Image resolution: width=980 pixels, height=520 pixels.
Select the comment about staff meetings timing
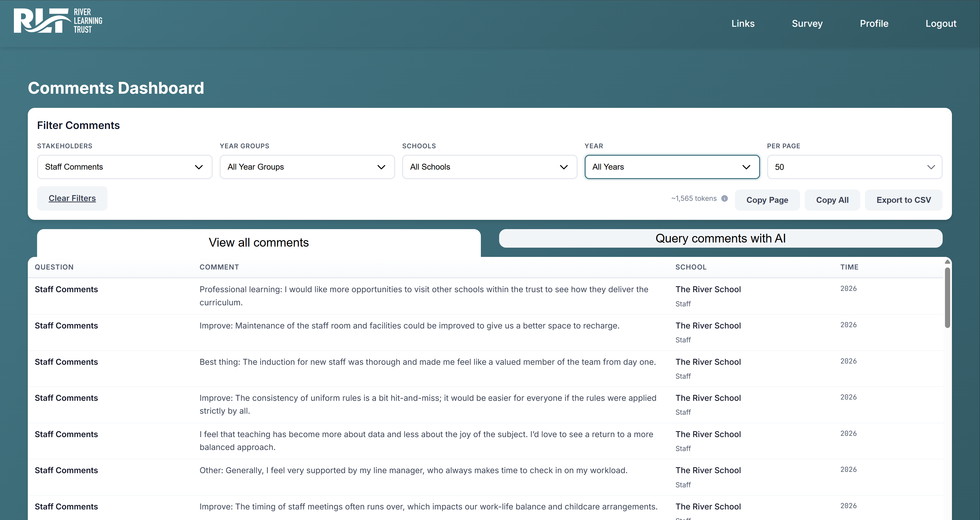click(x=428, y=506)
